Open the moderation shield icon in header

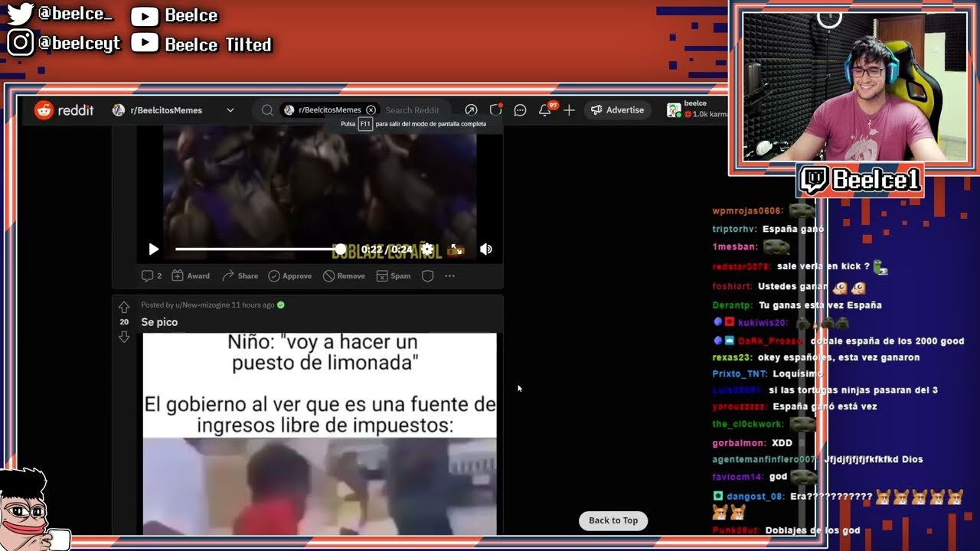click(x=495, y=110)
